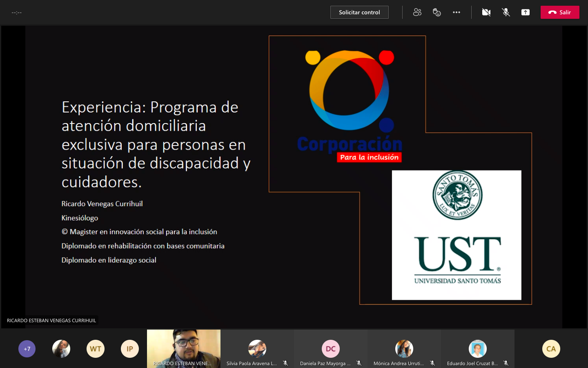Toggle the camera on

click(x=486, y=12)
